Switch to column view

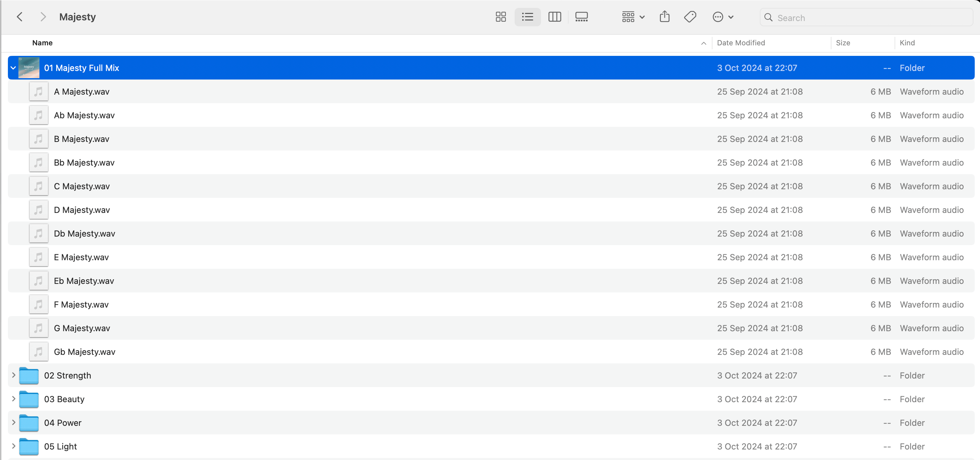click(x=554, y=17)
